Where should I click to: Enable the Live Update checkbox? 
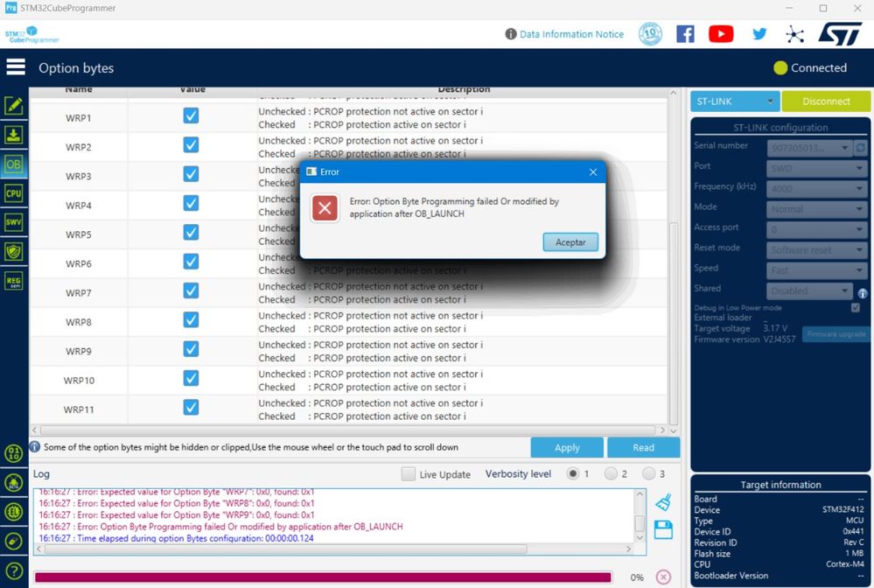408,473
